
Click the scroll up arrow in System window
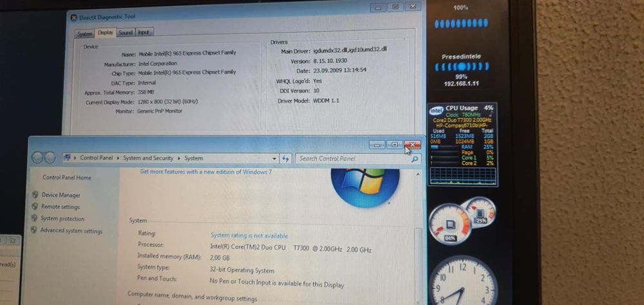(x=418, y=174)
